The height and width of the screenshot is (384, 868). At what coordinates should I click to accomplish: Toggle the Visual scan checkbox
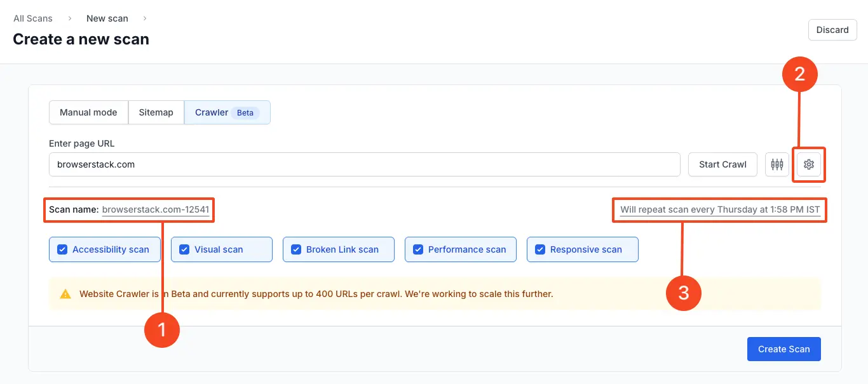pos(184,249)
